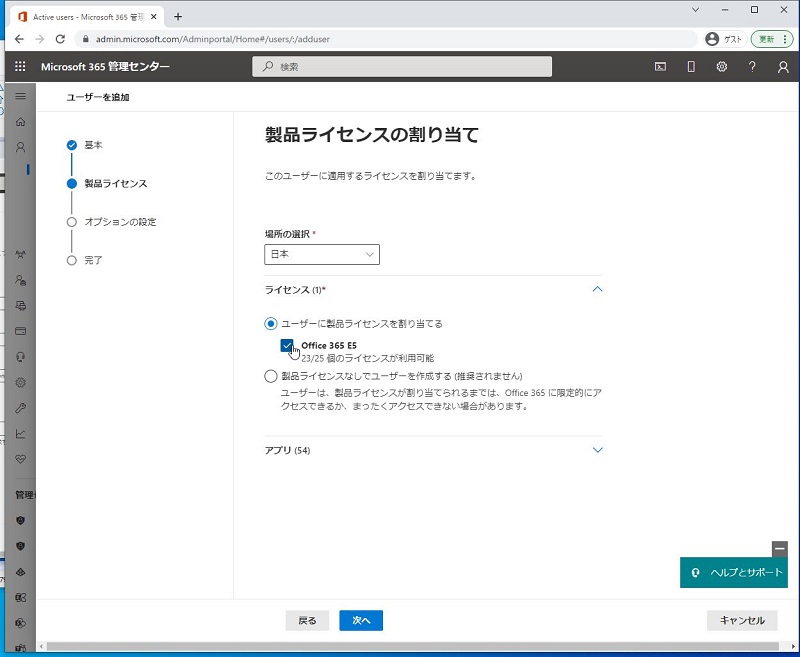Open a new browser tab
Image resolution: width=800 pixels, height=657 pixels.
pyautogui.click(x=178, y=17)
